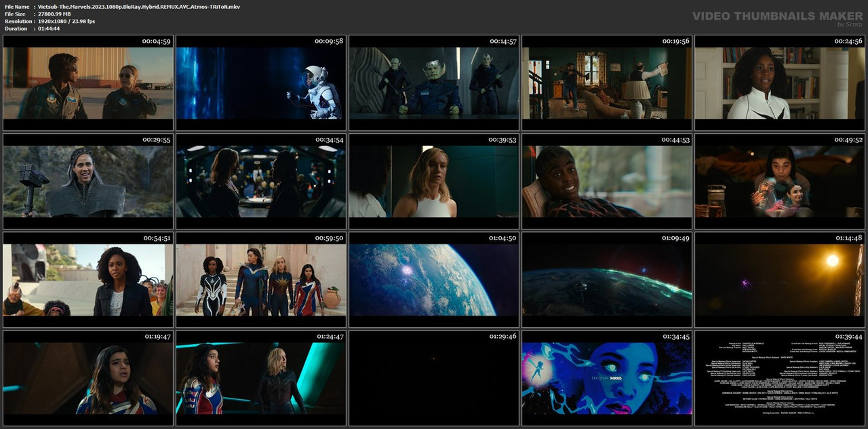Select the thumbnail at 00:44:53
The height and width of the screenshot is (429, 868).
pyautogui.click(x=607, y=181)
